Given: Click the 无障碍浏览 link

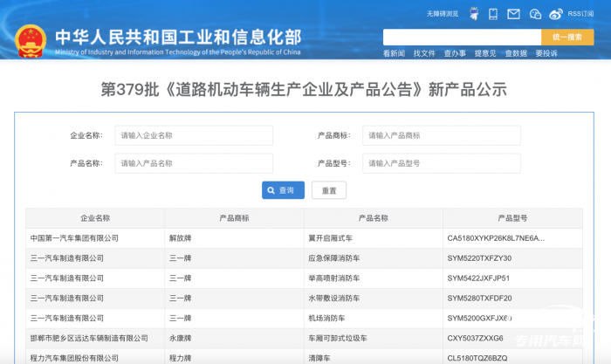Looking at the screenshot, I should pos(443,14).
